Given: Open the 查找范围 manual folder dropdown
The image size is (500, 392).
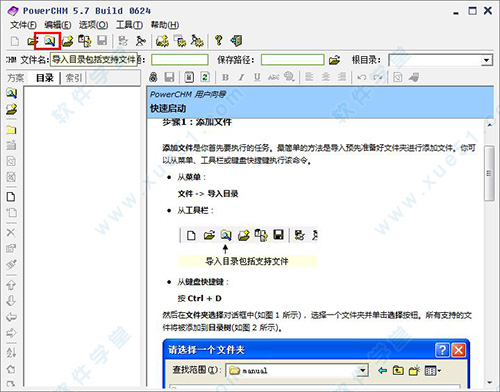Looking at the screenshot, I should pos(363,370).
